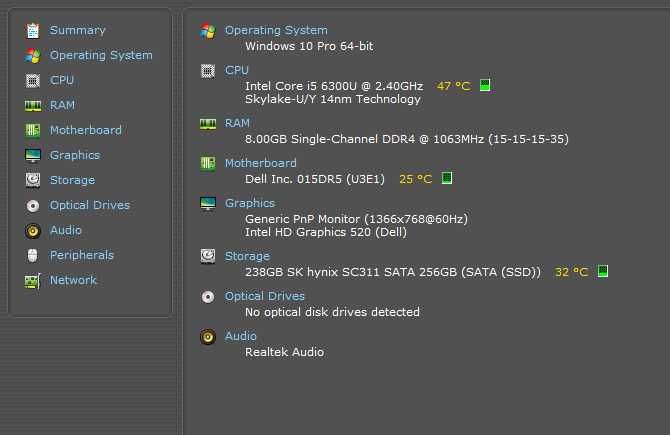Click the motherboard 25 °C temperature reading
Screen dimensions: 670x435
[x=415, y=179]
